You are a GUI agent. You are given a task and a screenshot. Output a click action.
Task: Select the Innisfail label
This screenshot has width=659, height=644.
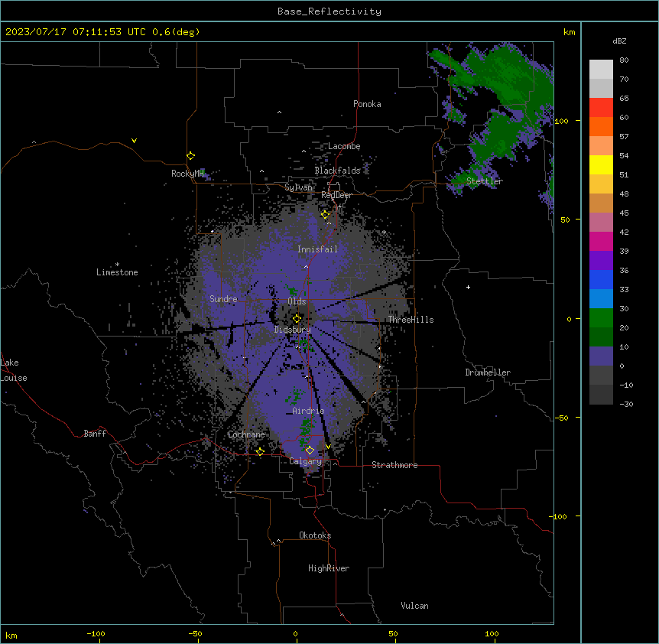(x=317, y=249)
